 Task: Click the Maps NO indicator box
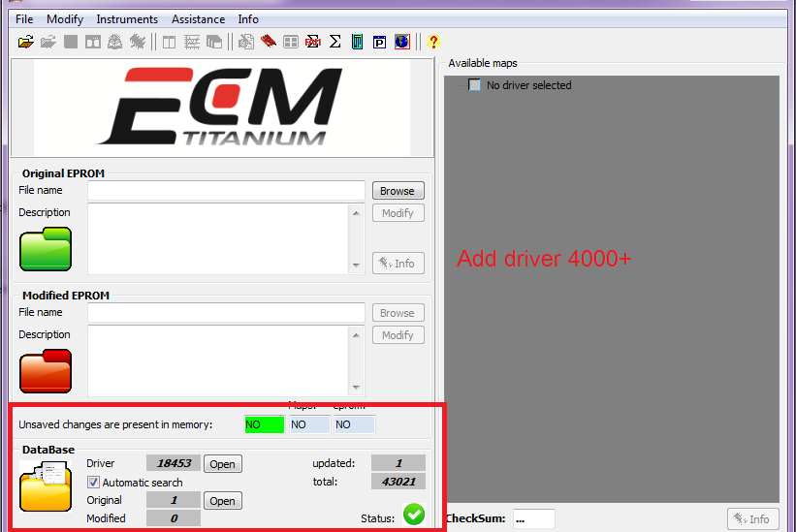[x=309, y=424]
